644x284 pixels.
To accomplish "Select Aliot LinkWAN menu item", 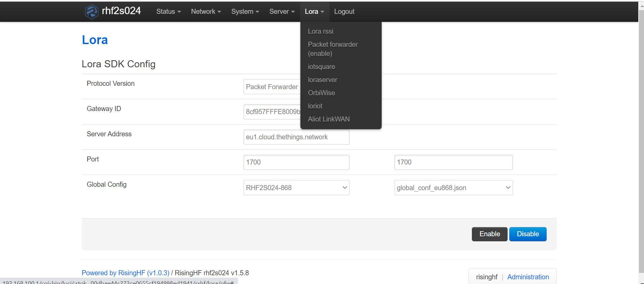I will click(328, 119).
